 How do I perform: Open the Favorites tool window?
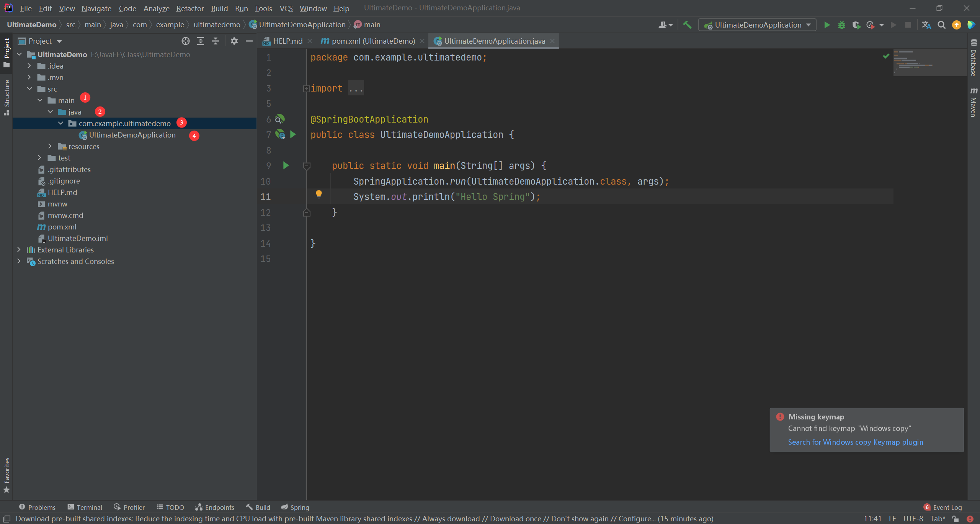pos(7,475)
